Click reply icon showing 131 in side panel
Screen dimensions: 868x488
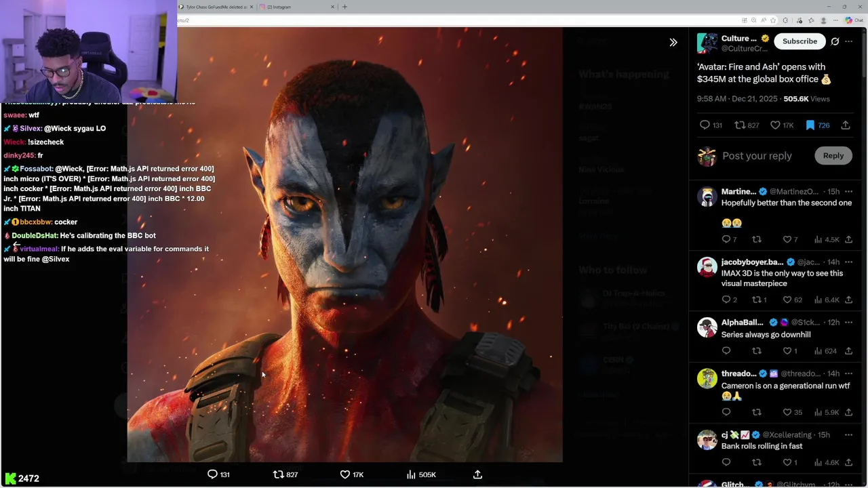coord(711,125)
